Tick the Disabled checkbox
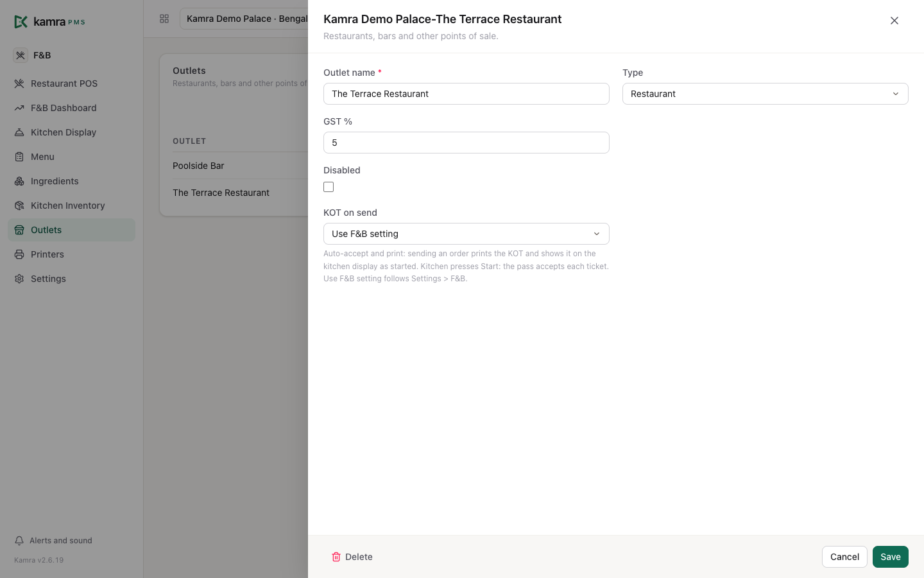 click(329, 187)
